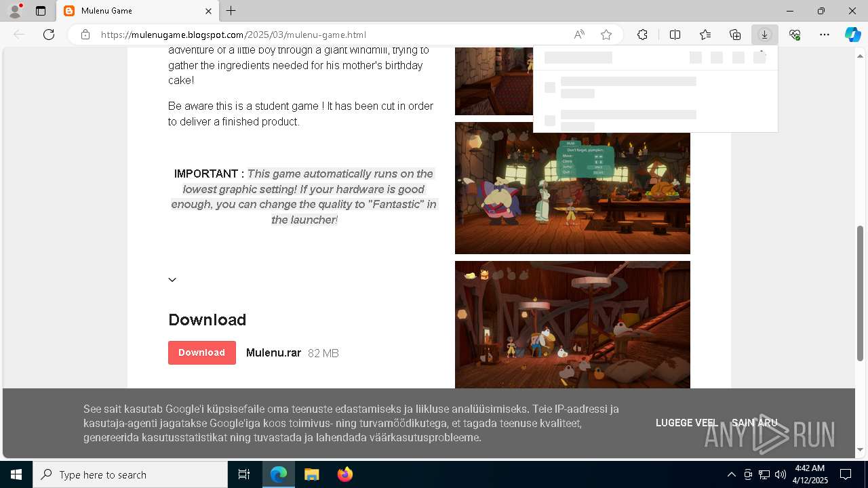This screenshot has width=868, height=488.
Task: Close the Mulenu Game tab
Action: click(209, 11)
